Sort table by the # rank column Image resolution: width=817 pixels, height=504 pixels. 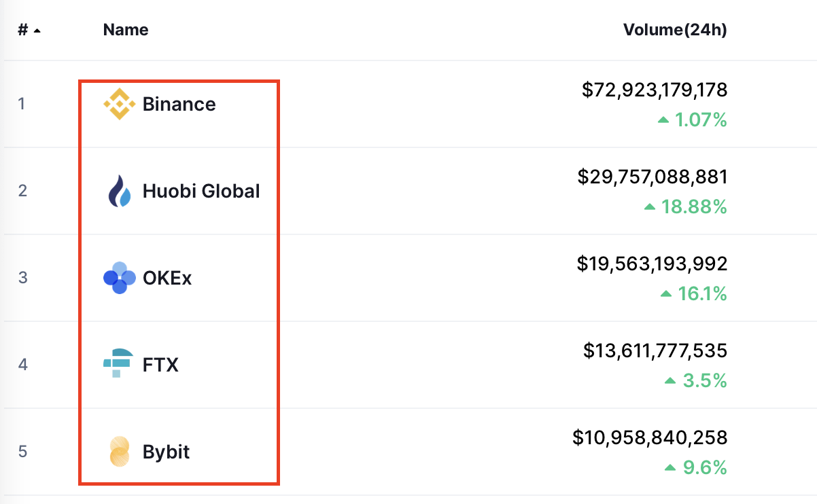coord(22,30)
